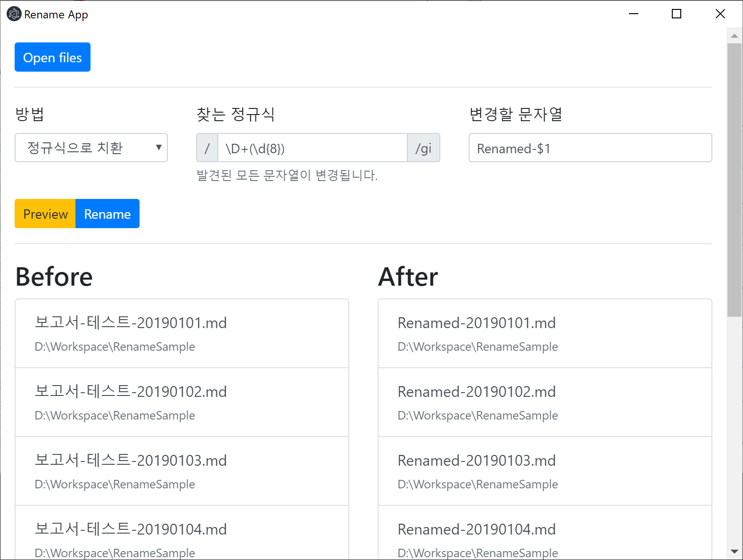The image size is (743, 560).
Task: Select After item Renamed-20190101.md
Action: pyautogui.click(x=545, y=333)
